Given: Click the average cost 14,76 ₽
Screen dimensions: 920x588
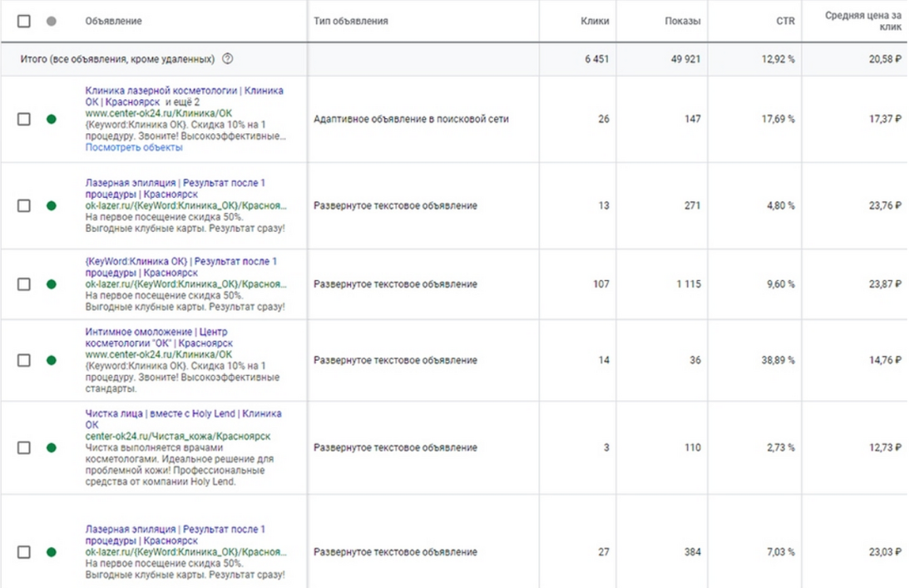Looking at the screenshot, I should pyautogui.click(x=885, y=360).
